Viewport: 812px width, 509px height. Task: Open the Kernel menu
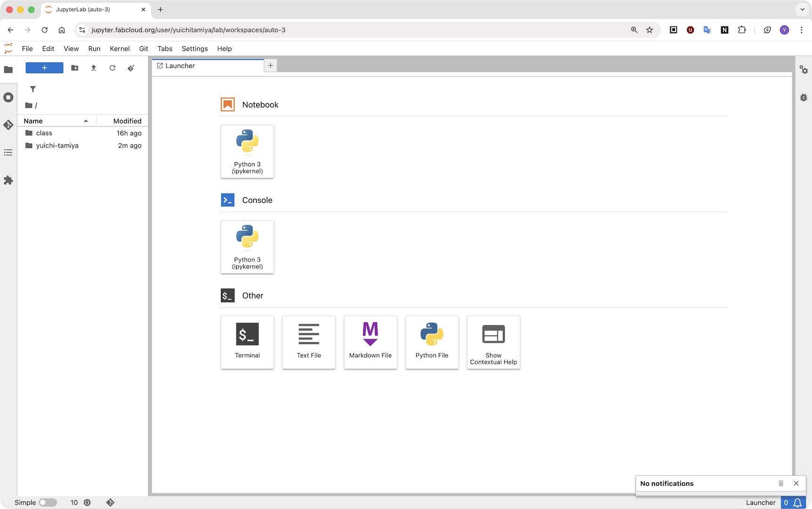[x=119, y=49]
